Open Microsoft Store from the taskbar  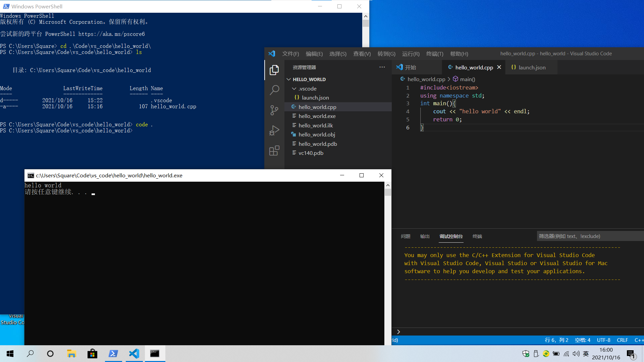point(92,354)
